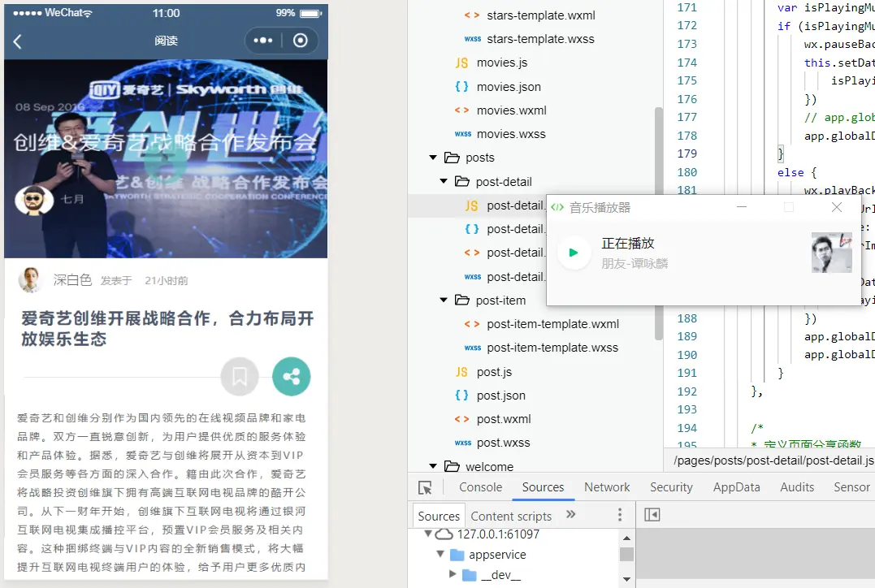Close mini program with the circle target icon
The height and width of the screenshot is (588, 875).
[x=301, y=40]
